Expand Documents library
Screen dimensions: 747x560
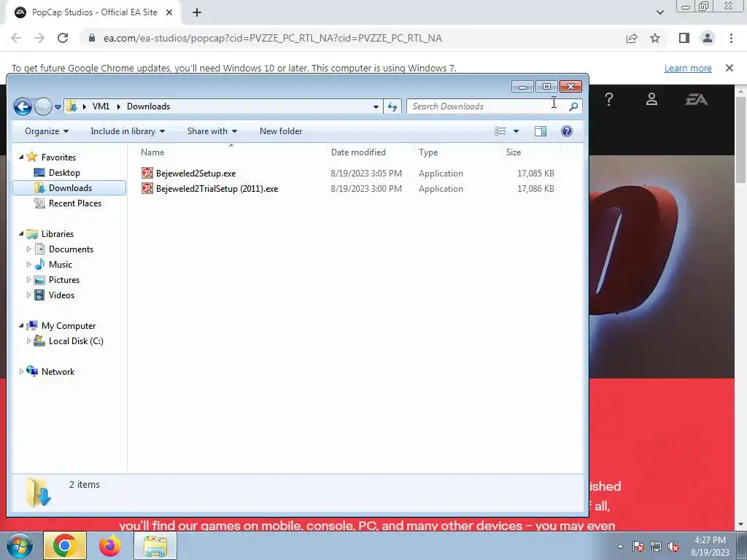pos(28,249)
